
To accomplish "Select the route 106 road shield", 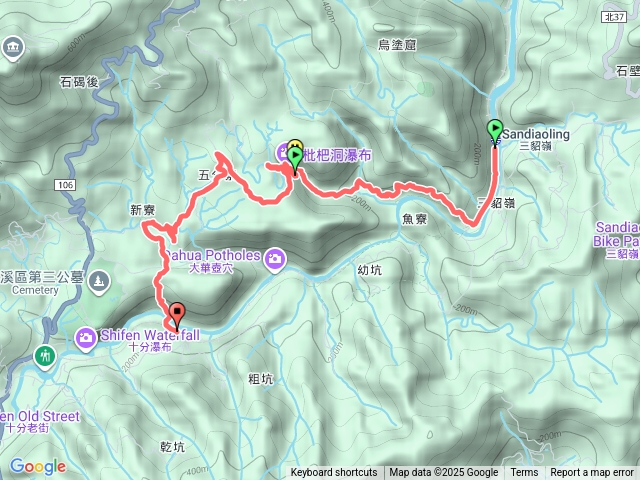I will pos(65,185).
